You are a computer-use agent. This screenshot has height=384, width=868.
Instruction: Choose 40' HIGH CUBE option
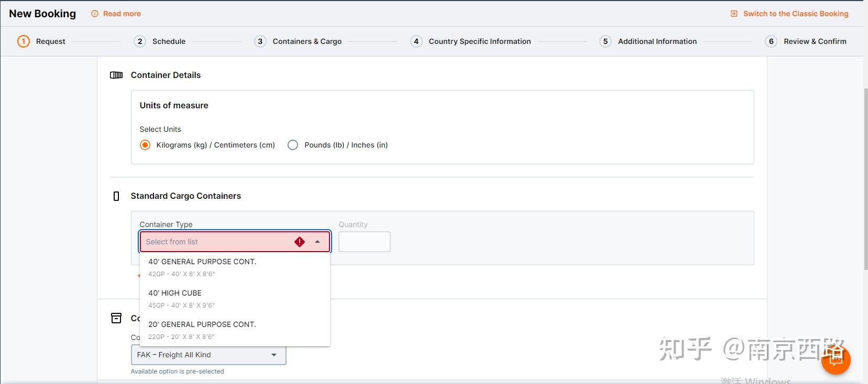point(235,298)
